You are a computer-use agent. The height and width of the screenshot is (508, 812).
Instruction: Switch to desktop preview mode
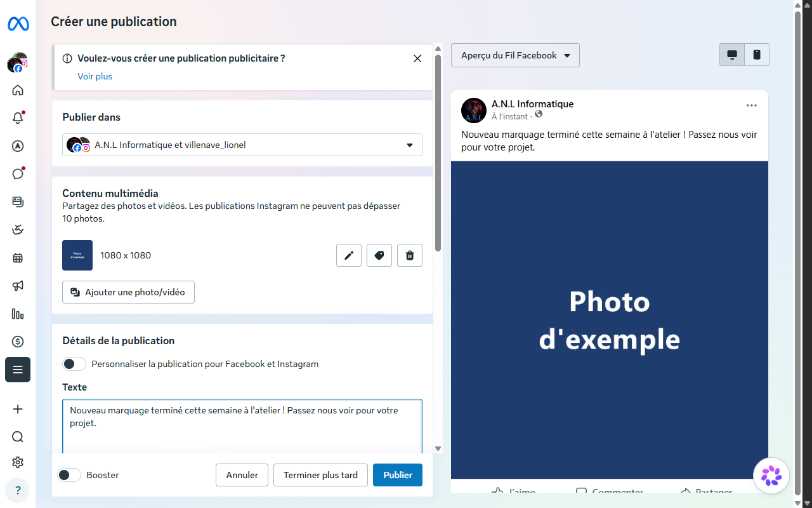point(731,55)
